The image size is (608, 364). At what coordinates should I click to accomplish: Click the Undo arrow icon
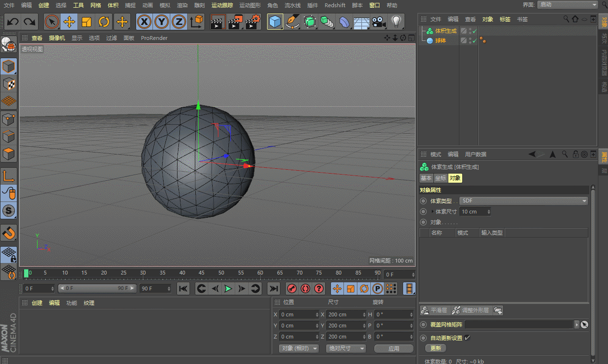tap(13, 22)
